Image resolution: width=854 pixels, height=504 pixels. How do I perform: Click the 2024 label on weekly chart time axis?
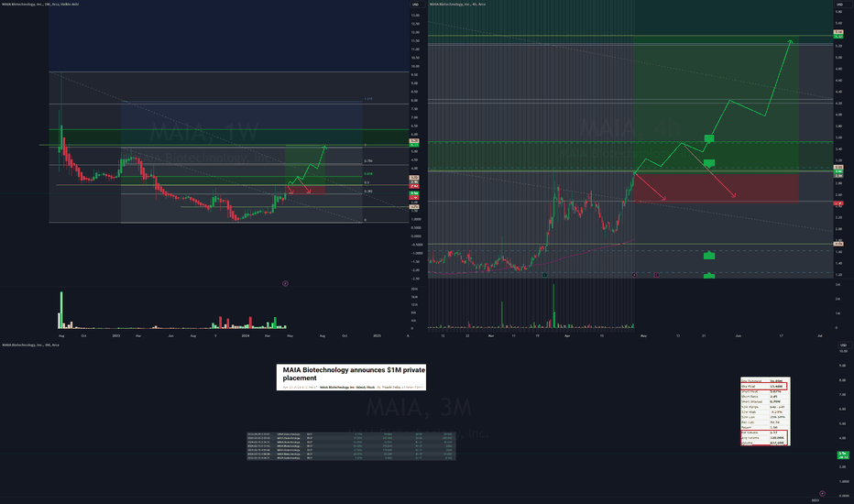tap(245, 335)
